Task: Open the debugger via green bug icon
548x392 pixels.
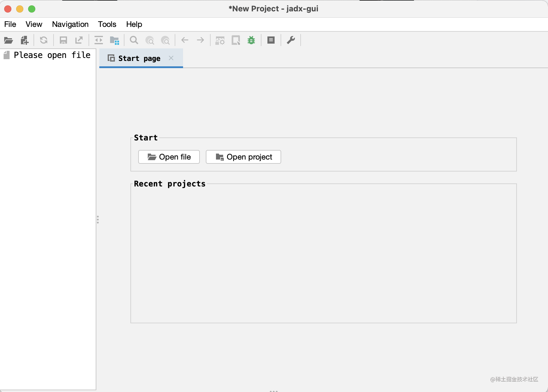Action: tap(251, 40)
